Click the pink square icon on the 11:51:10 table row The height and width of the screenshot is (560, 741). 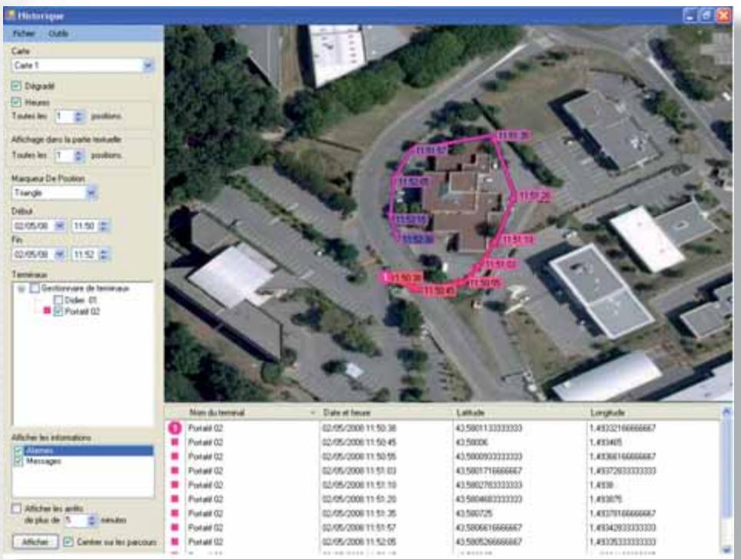[x=175, y=485]
